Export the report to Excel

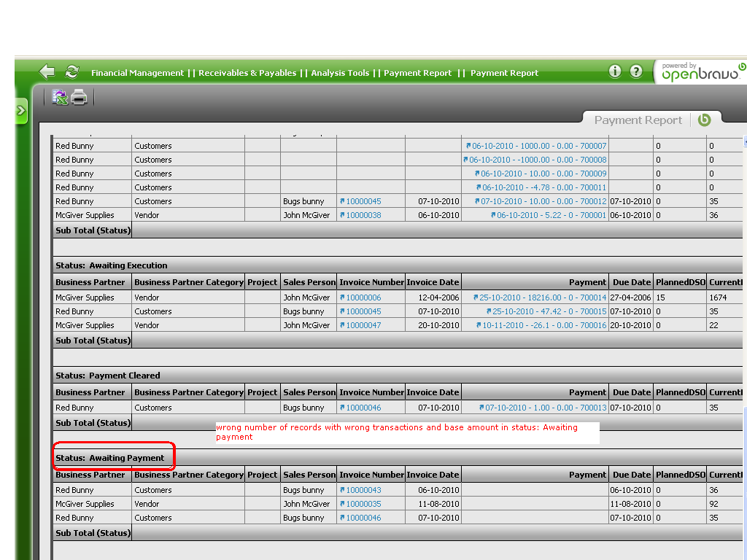[x=60, y=97]
